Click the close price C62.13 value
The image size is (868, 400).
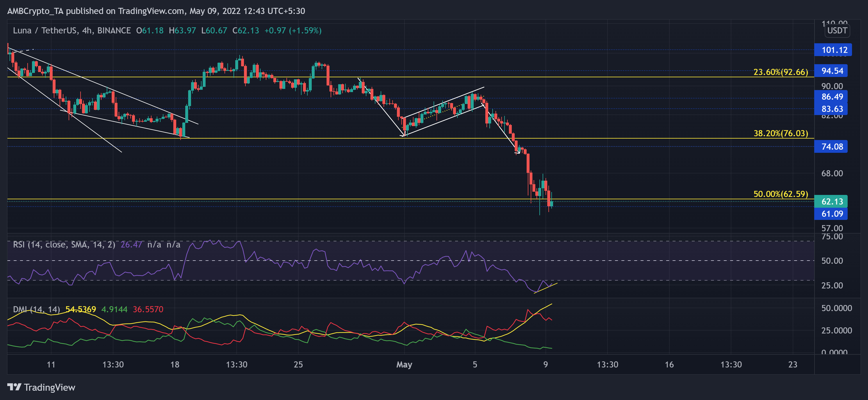pos(246,31)
